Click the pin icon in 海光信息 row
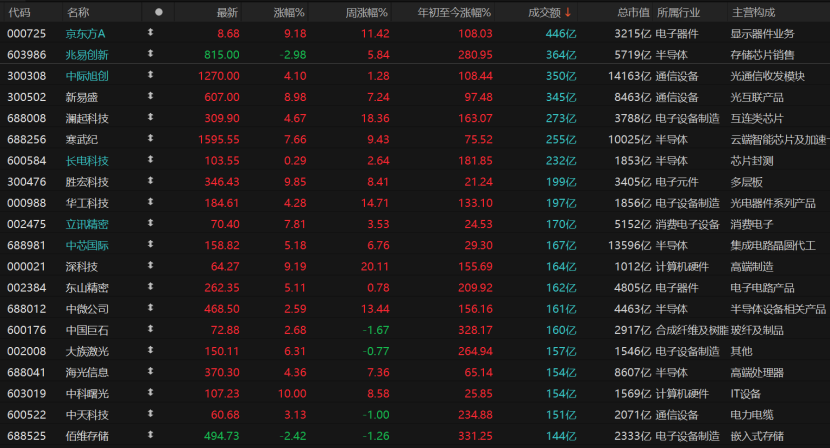Viewport: 830px width, 448px height. [x=150, y=371]
